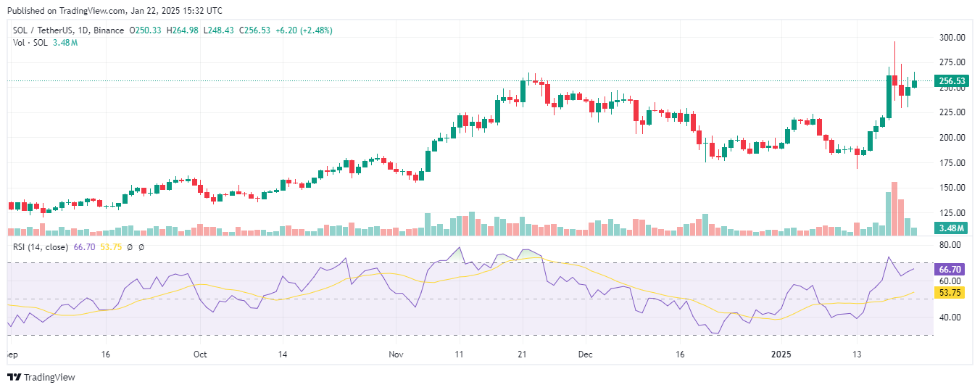
Task: Click the 40.00 RSI axis label
Action: [952, 318]
